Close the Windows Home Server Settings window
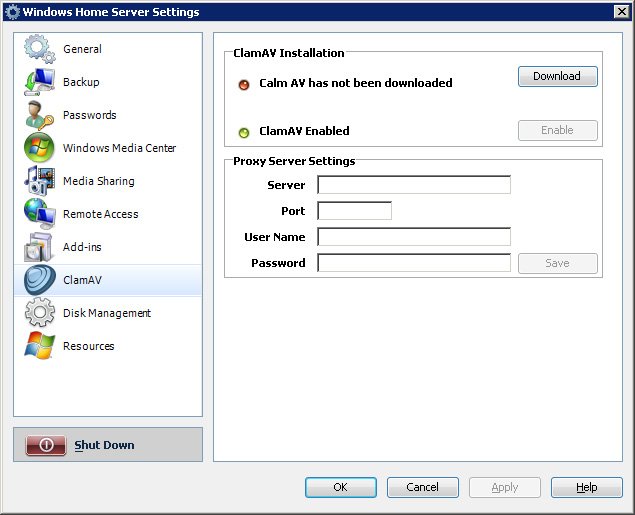 621,12
